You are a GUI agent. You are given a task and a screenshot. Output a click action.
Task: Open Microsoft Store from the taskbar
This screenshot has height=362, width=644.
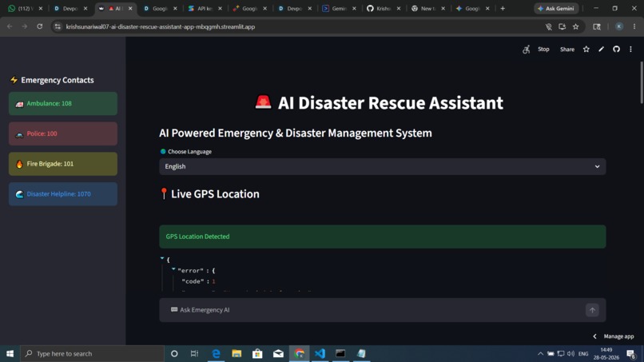point(257,353)
